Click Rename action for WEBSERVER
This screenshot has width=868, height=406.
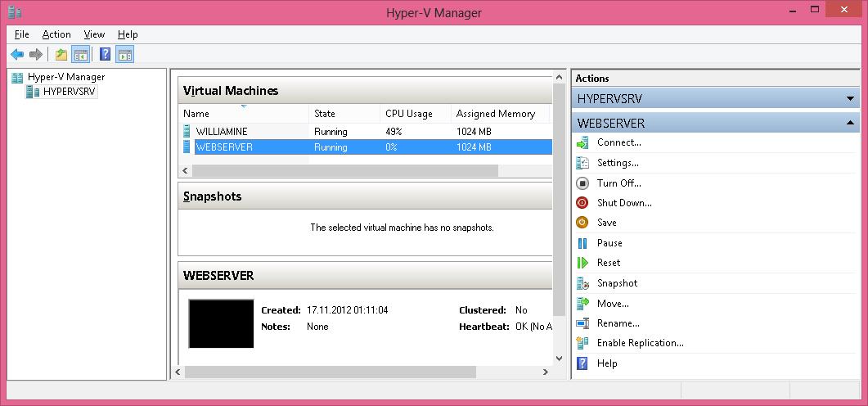pyautogui.click(x=618, y=323)
